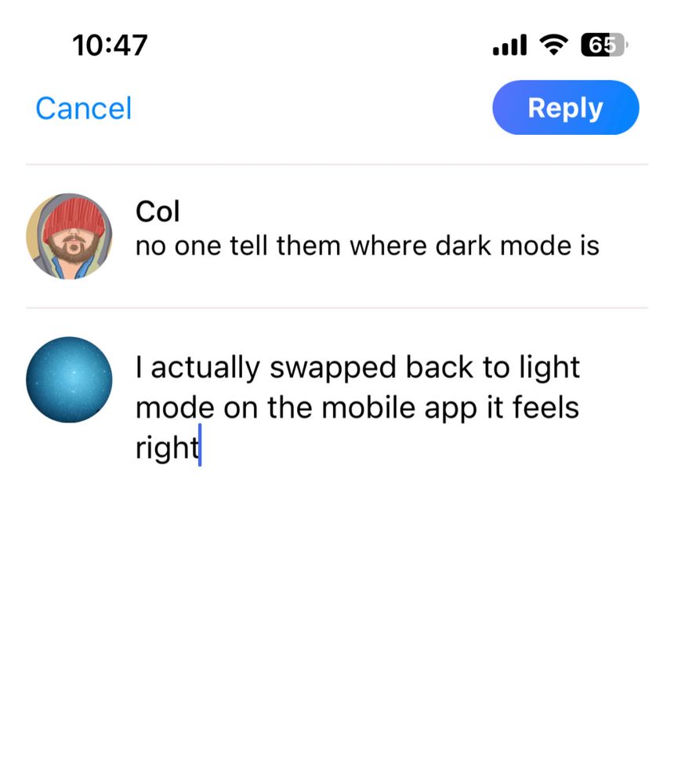Select the username Col
This screenshot has height=784, width=674.
click(158, 212)
